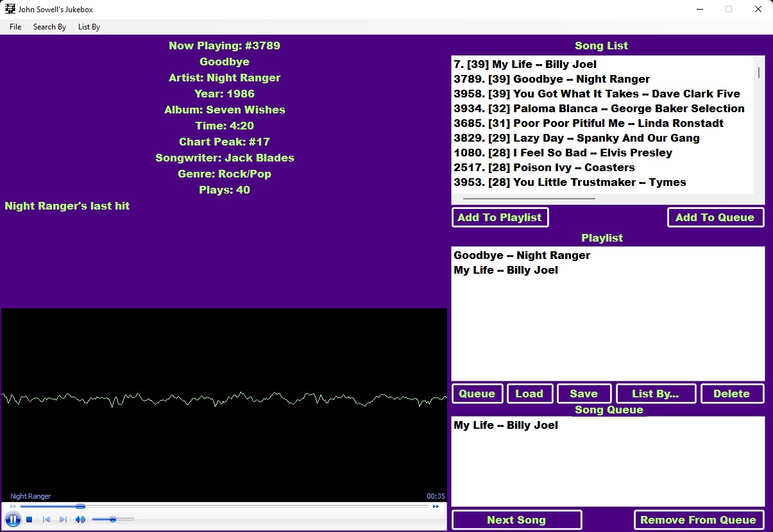Select Poison Ivy -- Coasters in Song List

click(x=544, y=167)
